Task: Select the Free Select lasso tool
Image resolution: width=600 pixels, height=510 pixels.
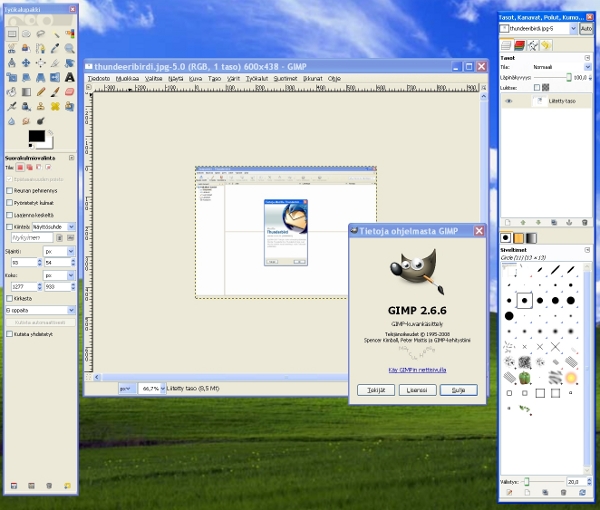Action: click(x=41, y=34)
